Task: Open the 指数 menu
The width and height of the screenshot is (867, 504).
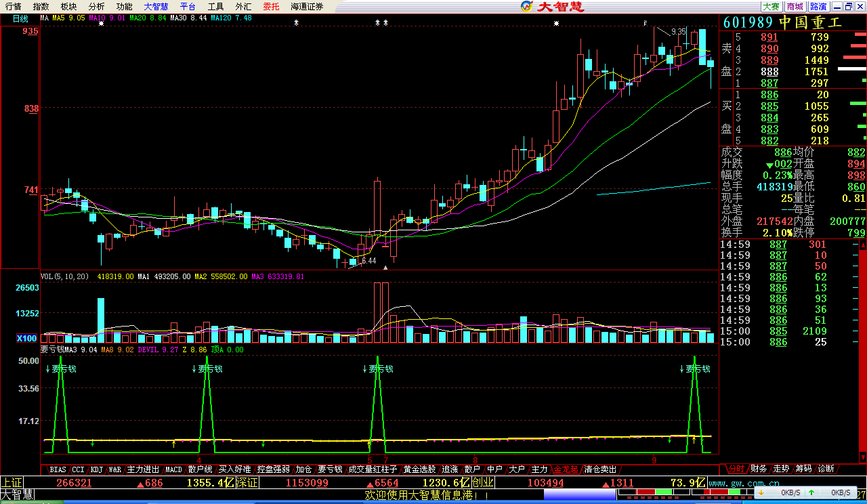Action: [41, 7]
